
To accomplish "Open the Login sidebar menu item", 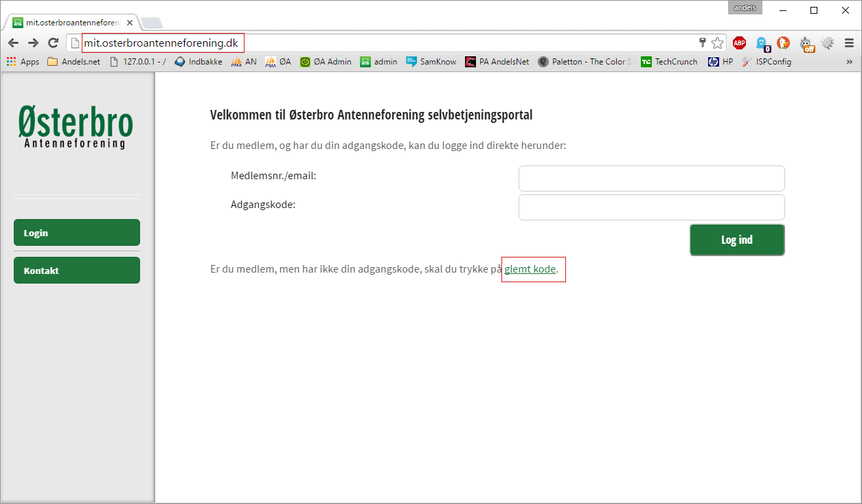I will pos(77,232).
